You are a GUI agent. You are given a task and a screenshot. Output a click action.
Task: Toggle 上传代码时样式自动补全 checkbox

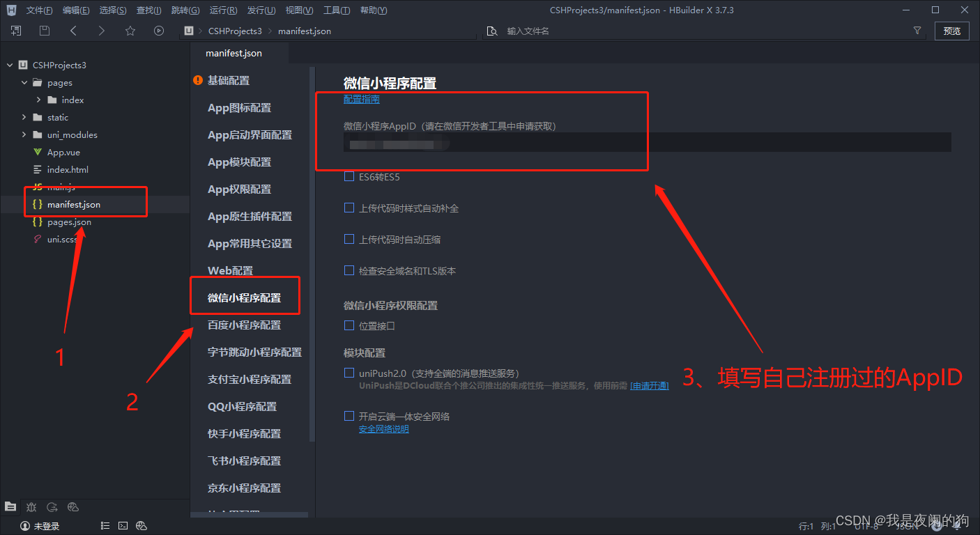click(349, 208)
